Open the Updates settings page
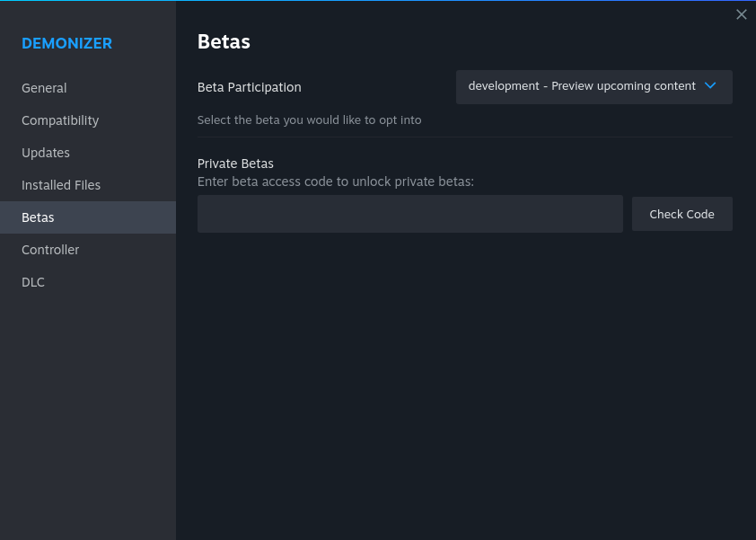Image resolution: width=756 pixels, height=540 pixels. point(46,153)
